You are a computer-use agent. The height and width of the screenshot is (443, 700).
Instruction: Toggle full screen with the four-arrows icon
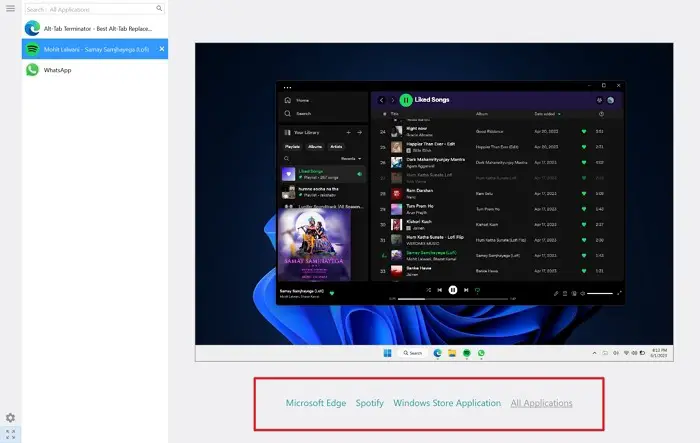(x=10, y=435)
